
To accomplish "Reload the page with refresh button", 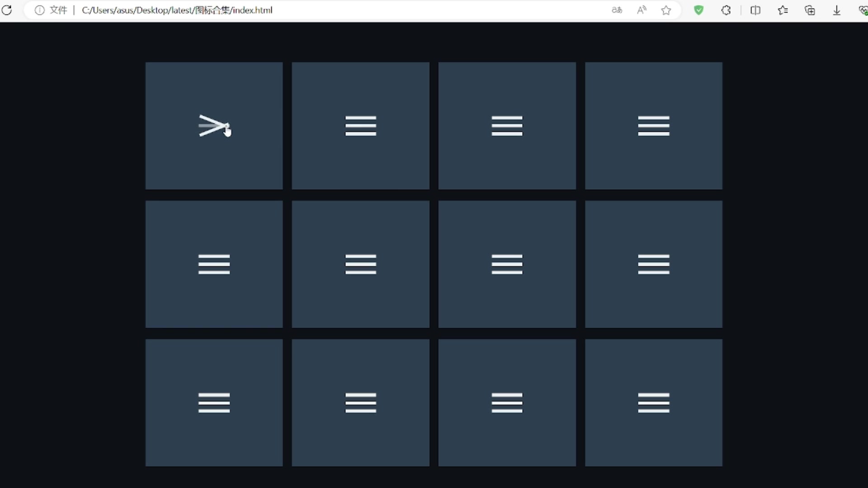I will [7, 10].
